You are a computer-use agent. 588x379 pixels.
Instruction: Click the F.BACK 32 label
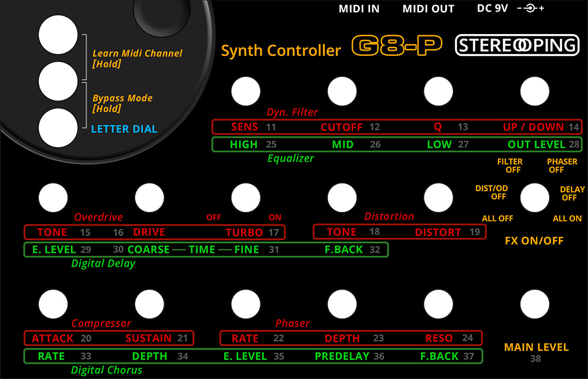(x=352, y=250)
